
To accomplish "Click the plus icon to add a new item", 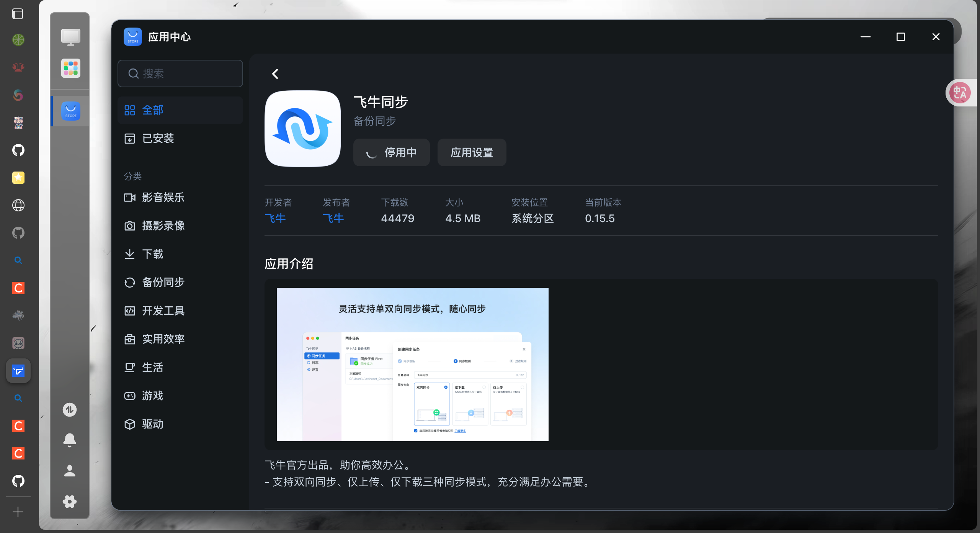I will 18,512.
